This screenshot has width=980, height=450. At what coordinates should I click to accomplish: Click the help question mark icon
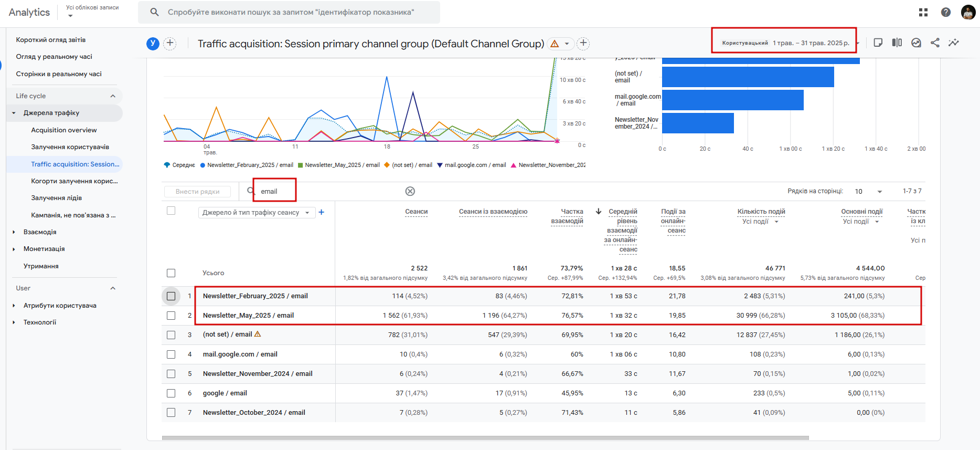945,12
